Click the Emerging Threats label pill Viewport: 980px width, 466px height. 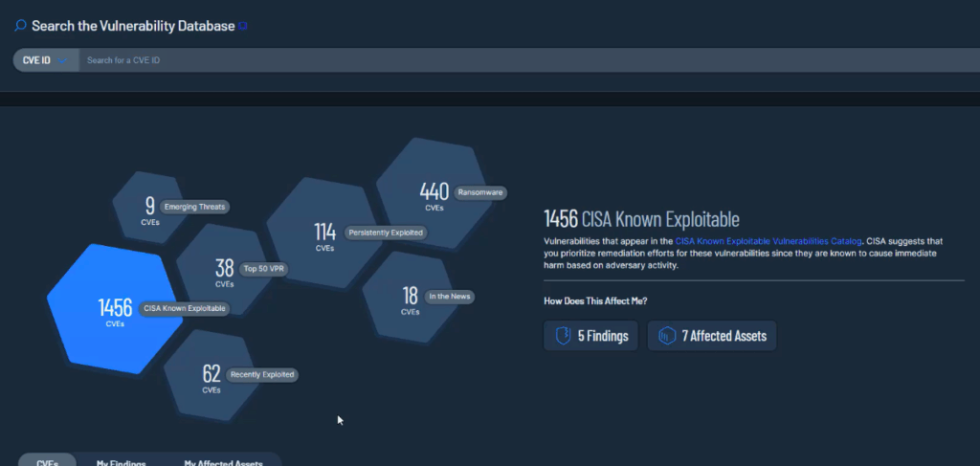coord(193,207)
